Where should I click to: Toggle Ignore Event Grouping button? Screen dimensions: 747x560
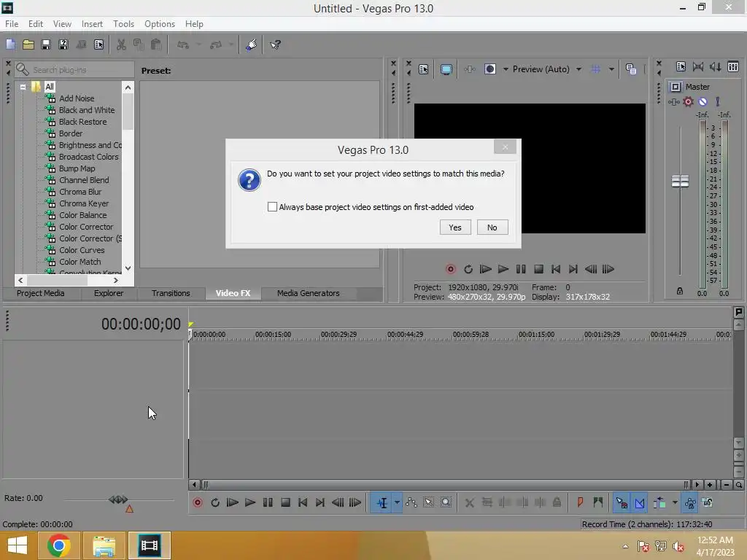pyautogui.click(x=708, y=502)
